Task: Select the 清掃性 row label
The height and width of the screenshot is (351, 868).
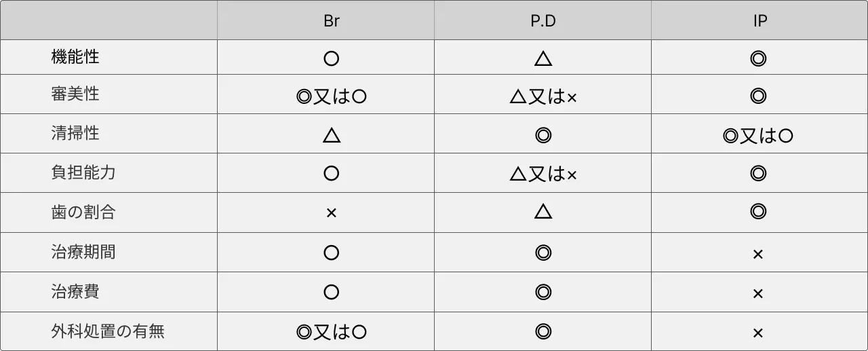Action: click(75, 133)
